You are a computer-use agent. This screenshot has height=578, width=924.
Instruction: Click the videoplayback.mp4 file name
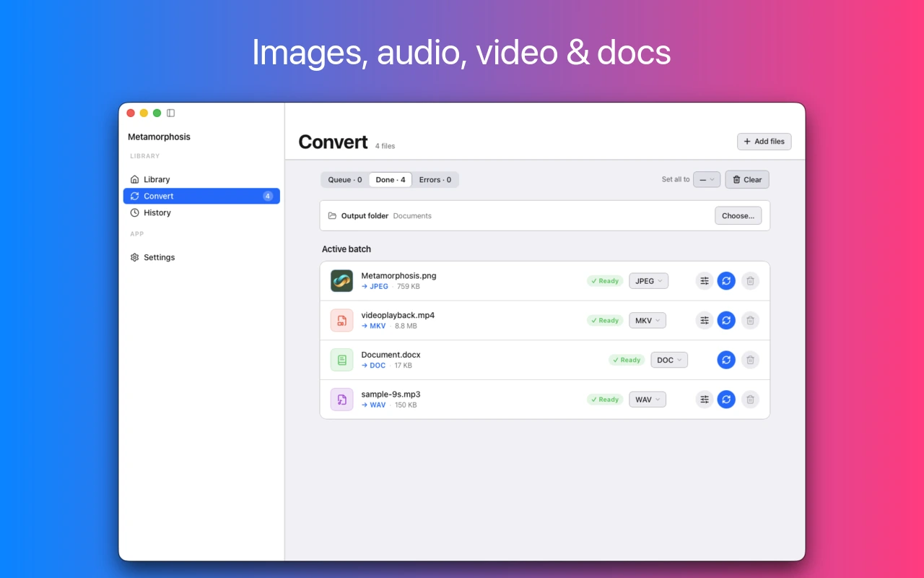[x=398, y=315]
